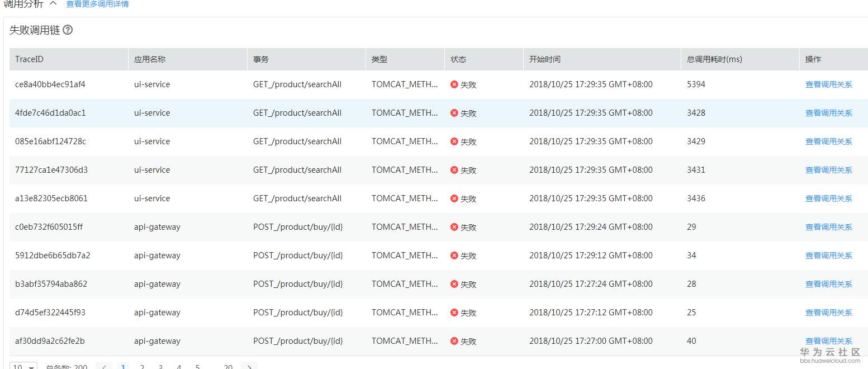Click GET_/product/searchAll in the 085e16abf124728c row
Image resolution: width=868 pixels, height=369 pixels.
click(x=297, y=141)
